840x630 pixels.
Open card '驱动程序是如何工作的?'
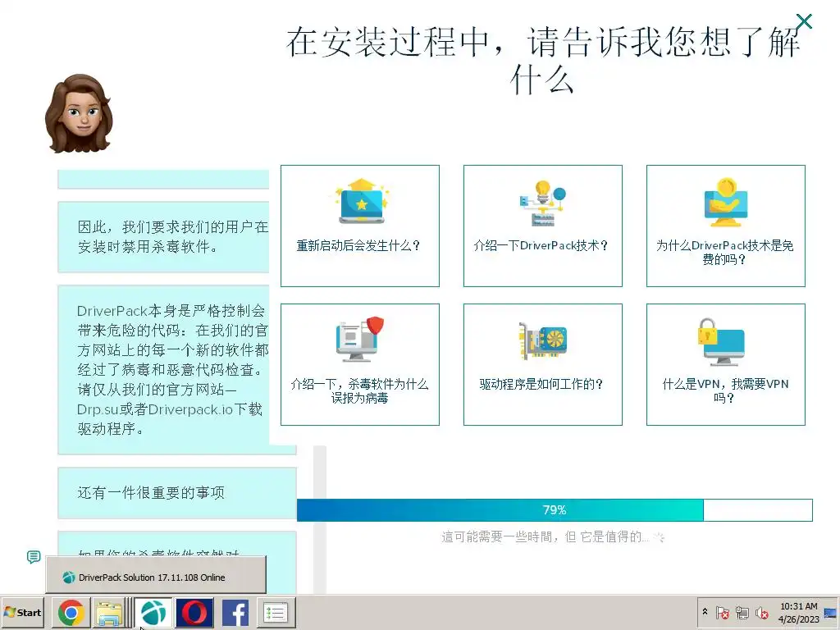[543, 364]
